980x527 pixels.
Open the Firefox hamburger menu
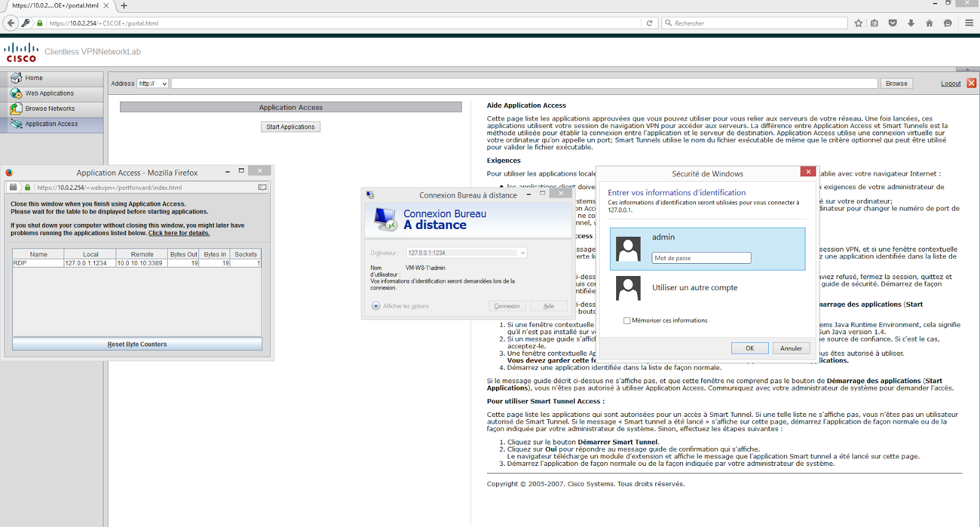969,23
